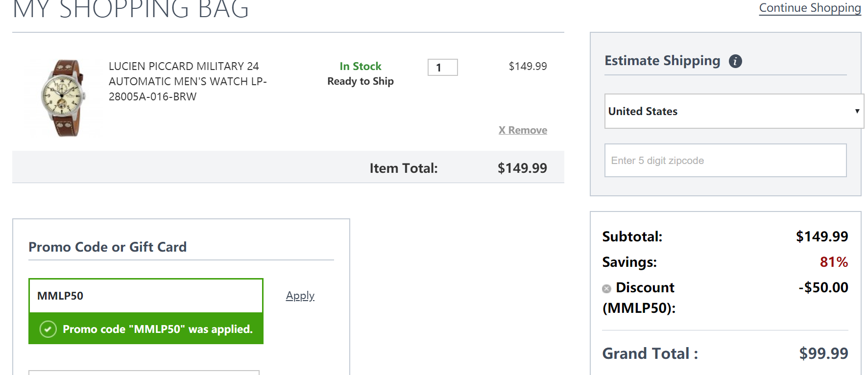
Task: Select the quantity box showing 1
Action: (443, 68)
